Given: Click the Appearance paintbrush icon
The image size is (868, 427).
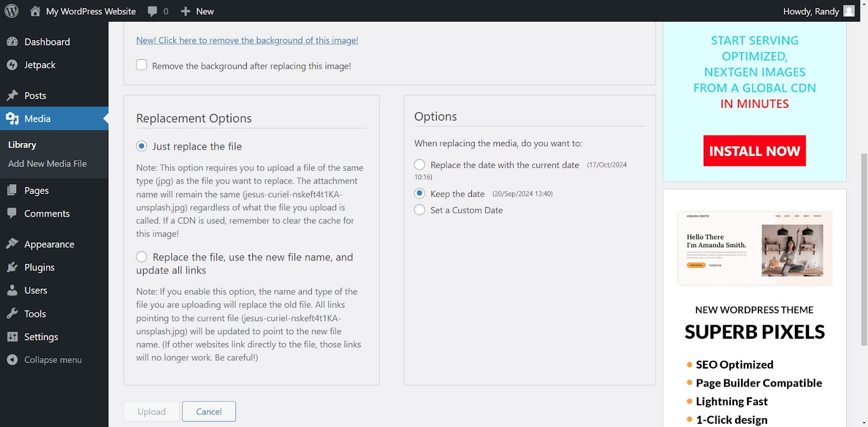Looking at the screenshot, I should (x=12, y=244).
